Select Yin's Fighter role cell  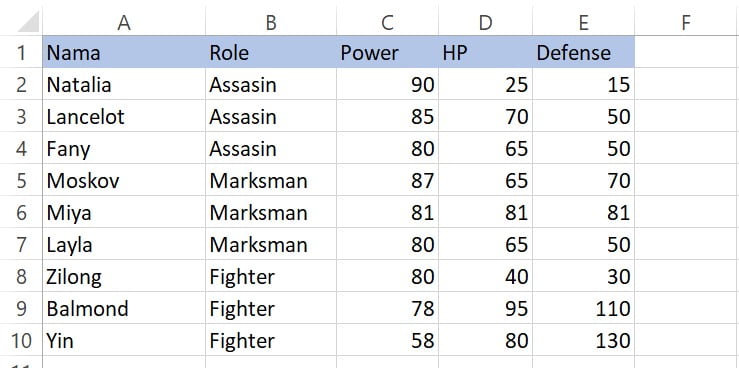pos(271,340)
